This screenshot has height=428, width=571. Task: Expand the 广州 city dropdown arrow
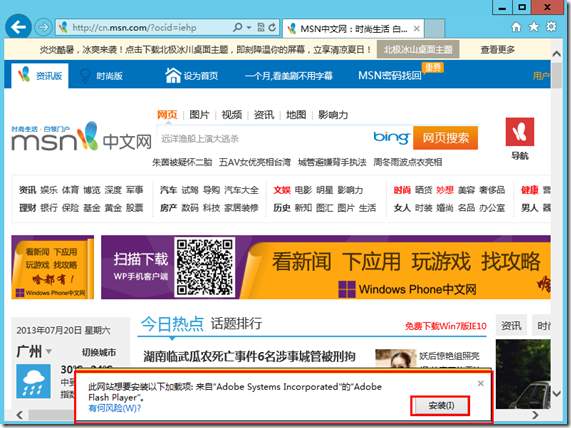click(x=49, y=352)
